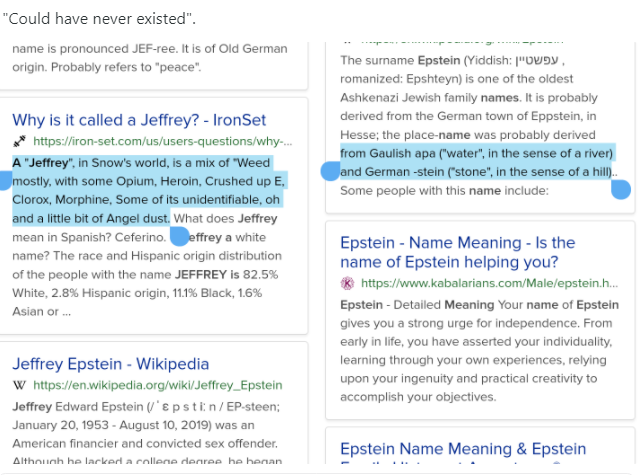Click the en.wikipedia.org Jeffrey_Epstein URL
This screenshot has height=475, width=639.
(157, 385)
